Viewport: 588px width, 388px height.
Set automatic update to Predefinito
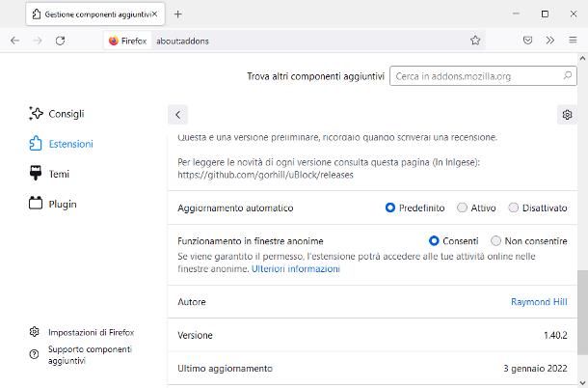coord(390,208)
